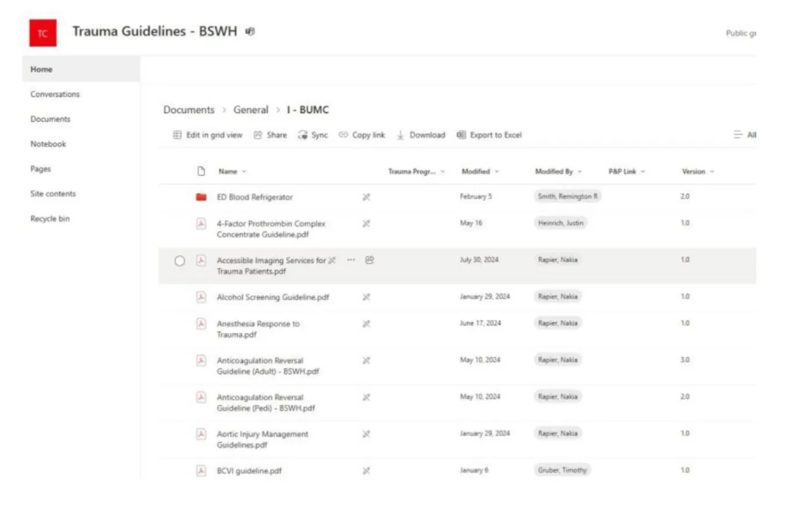
Task: Click share icon on Accessible Imaging Services row
Action: (369, 260)
